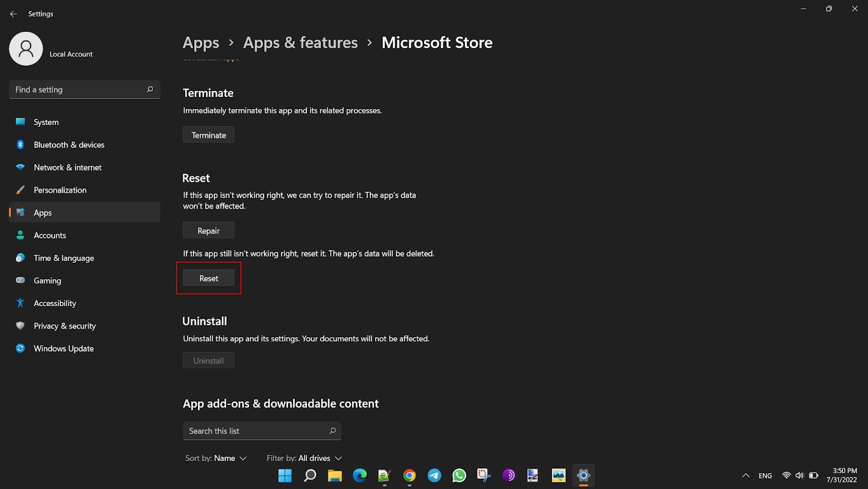Click the ENG language indicator

click(x=766, y=476)
